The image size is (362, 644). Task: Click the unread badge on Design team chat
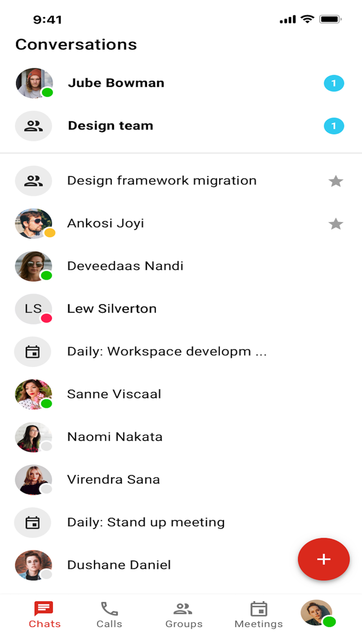pos(334,126)
